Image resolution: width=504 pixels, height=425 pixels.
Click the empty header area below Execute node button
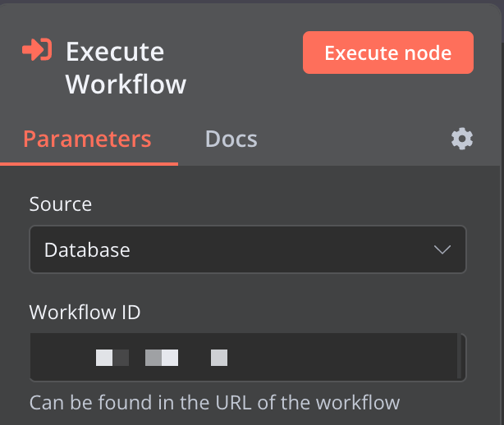pyautogui.click(x=387, y=94)
